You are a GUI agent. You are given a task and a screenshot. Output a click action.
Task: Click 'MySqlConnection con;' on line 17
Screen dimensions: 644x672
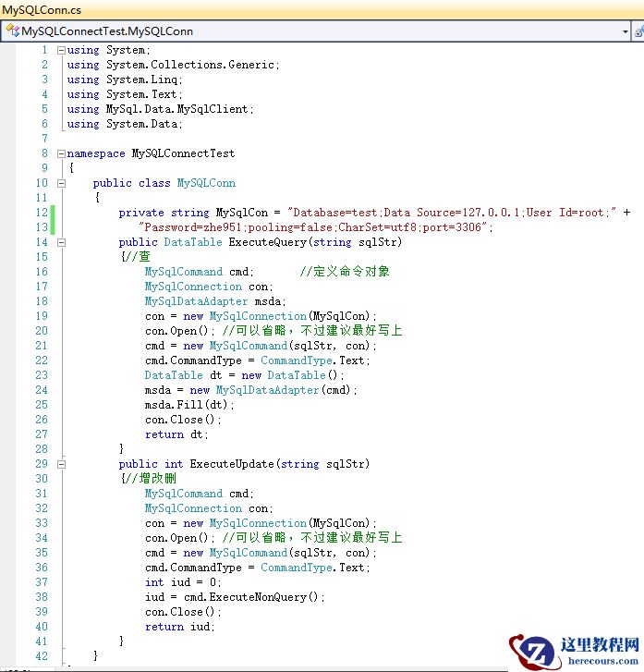[x=209, y=287]
